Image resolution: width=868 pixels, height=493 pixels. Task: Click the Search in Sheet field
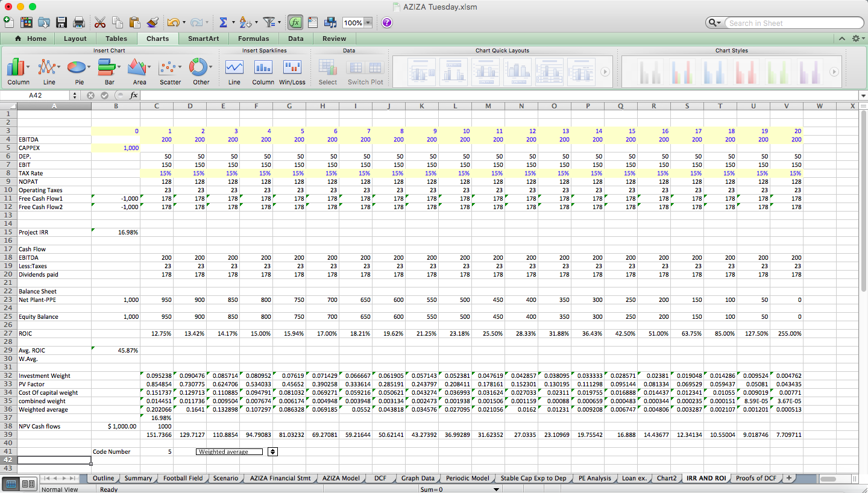793,22
